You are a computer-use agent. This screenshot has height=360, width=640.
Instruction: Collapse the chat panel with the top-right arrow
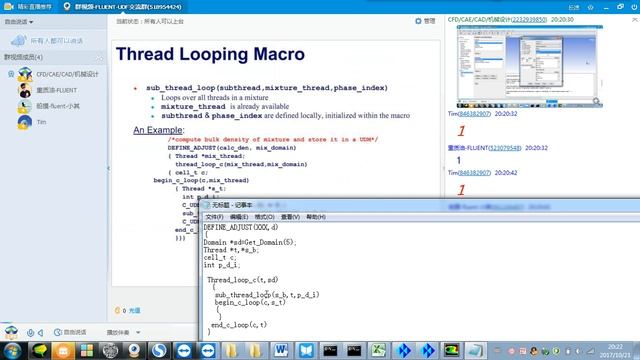[x=635, y=20]
